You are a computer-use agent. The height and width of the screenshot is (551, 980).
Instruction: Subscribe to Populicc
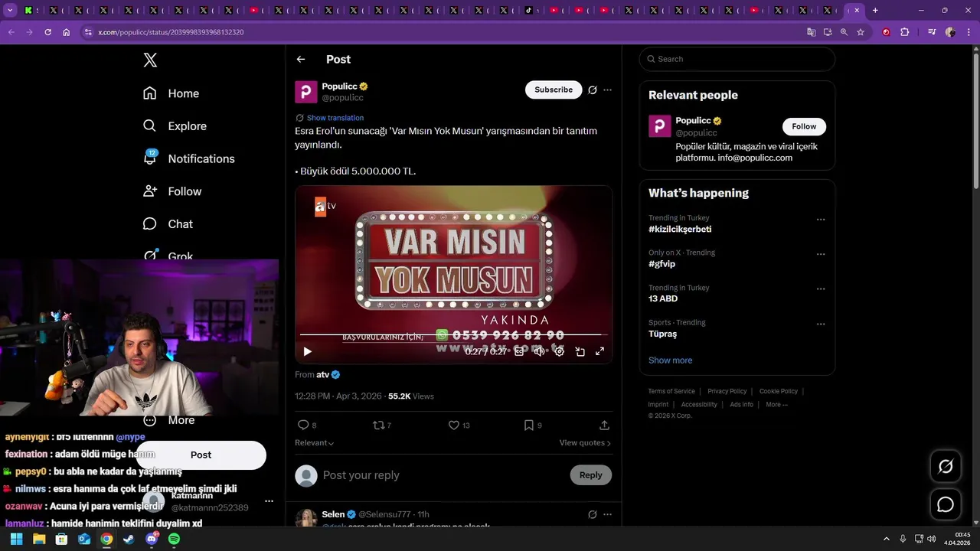click(554, 90)
